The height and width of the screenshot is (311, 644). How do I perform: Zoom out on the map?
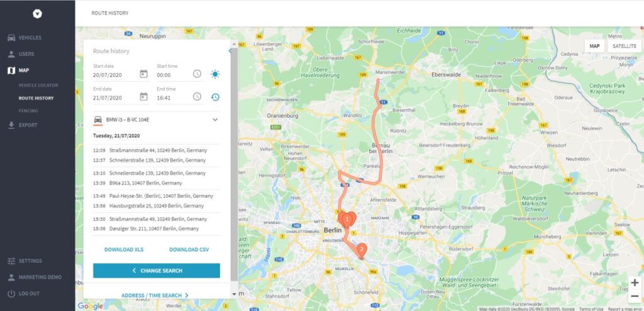pos(635,296)
